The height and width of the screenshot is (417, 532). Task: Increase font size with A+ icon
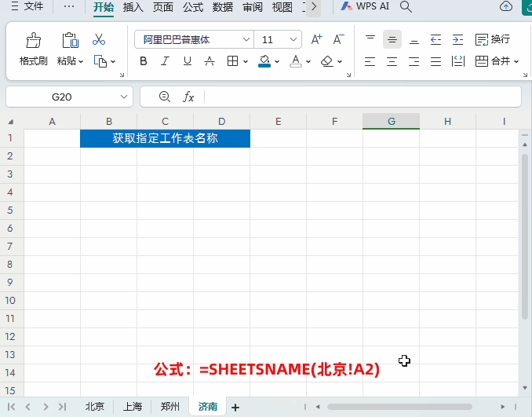click(316, 39)
